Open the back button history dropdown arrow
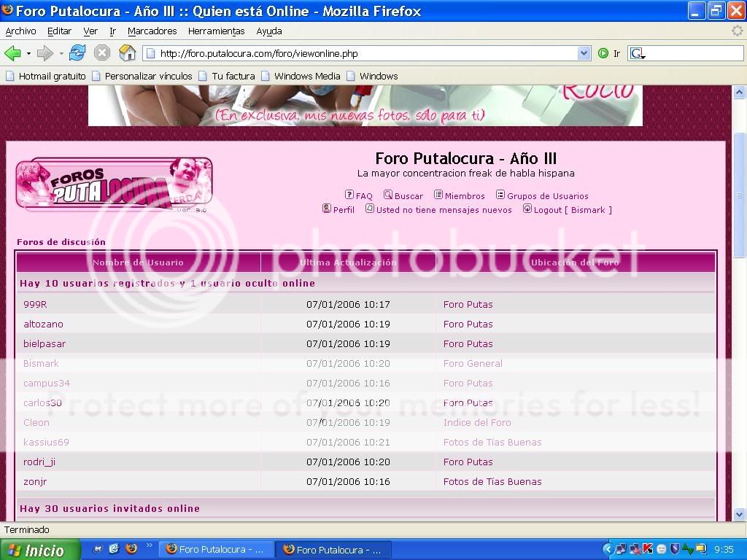747x560 pixels. click(x=28, y=53)
